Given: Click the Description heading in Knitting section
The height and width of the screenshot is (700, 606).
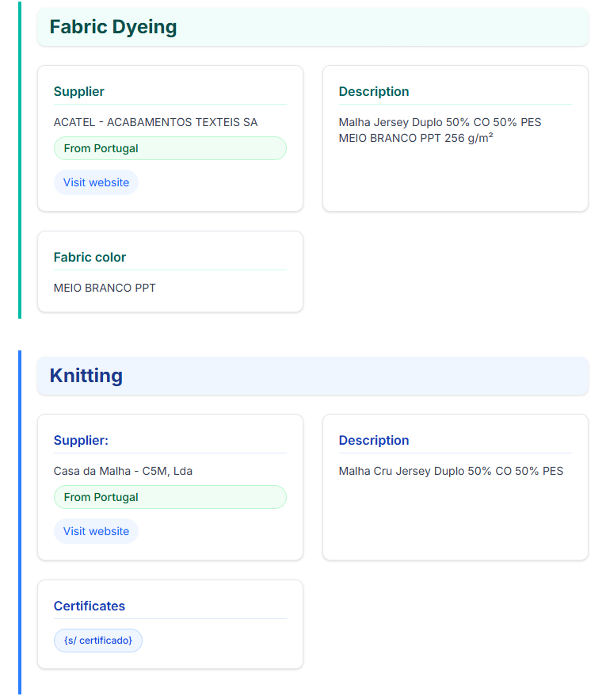Looking at the screenshot, I should 374,441.
